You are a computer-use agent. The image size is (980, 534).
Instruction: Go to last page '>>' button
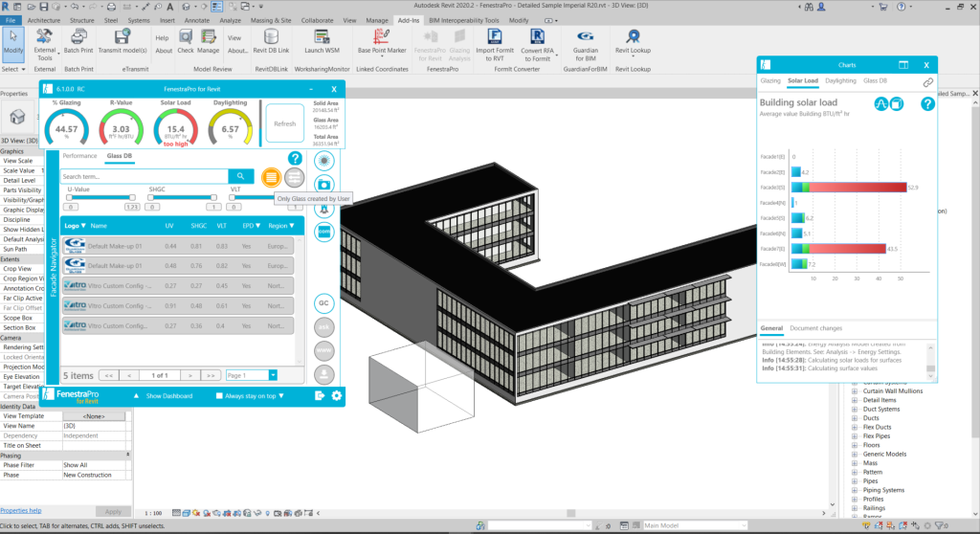coord(211,376)
